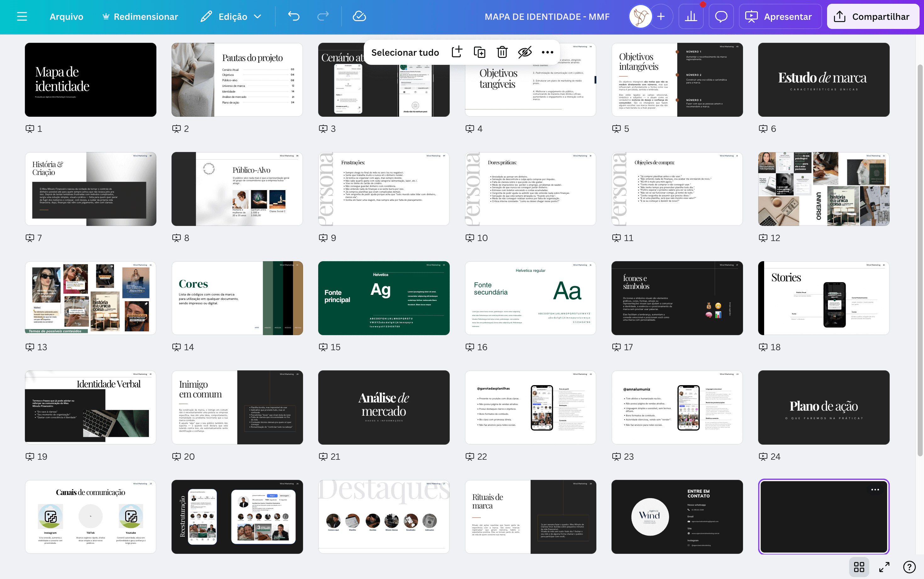This screenshot has height=579, width=924.
Task: Open the comments speech bubble icon
Action: click(x=721, y=16)
